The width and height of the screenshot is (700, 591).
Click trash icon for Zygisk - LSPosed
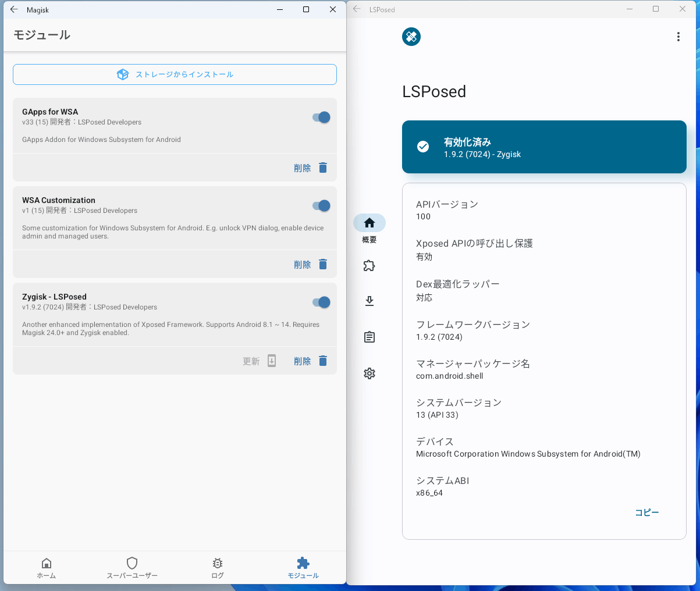[x=323, y=361]
